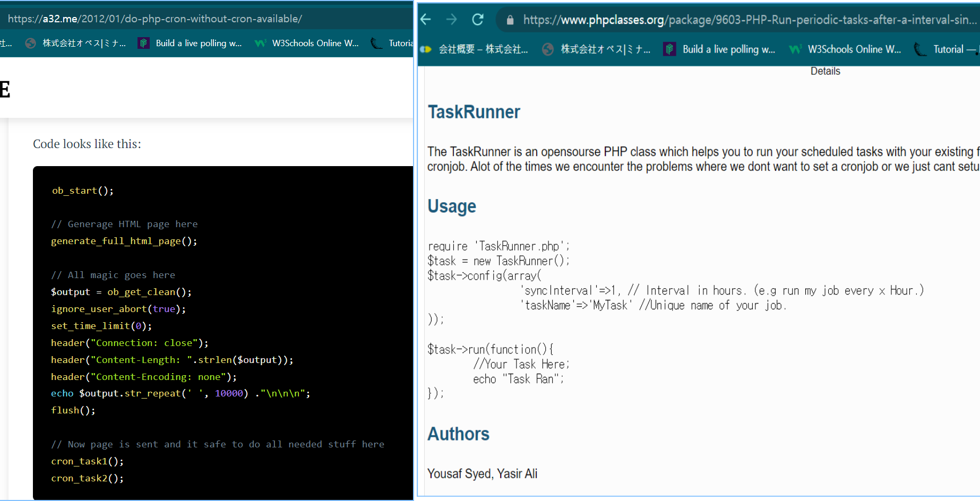The height and width of the screenshot is (501, 980).
Task: Click Build a live polling favicon in right window
Action: tap(670, 49)
